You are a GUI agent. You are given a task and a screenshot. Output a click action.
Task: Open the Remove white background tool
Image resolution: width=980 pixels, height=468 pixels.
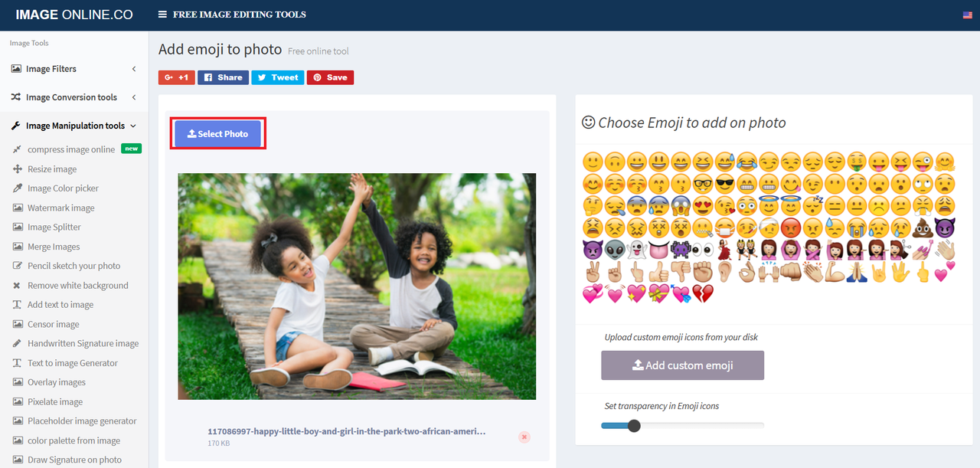coord(77,285)
